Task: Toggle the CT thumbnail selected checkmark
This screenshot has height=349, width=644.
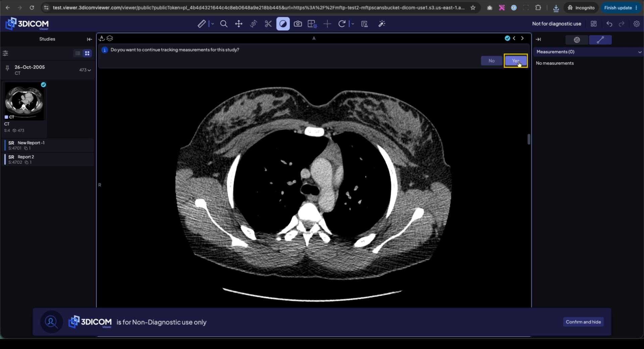Action: [43, 85]
